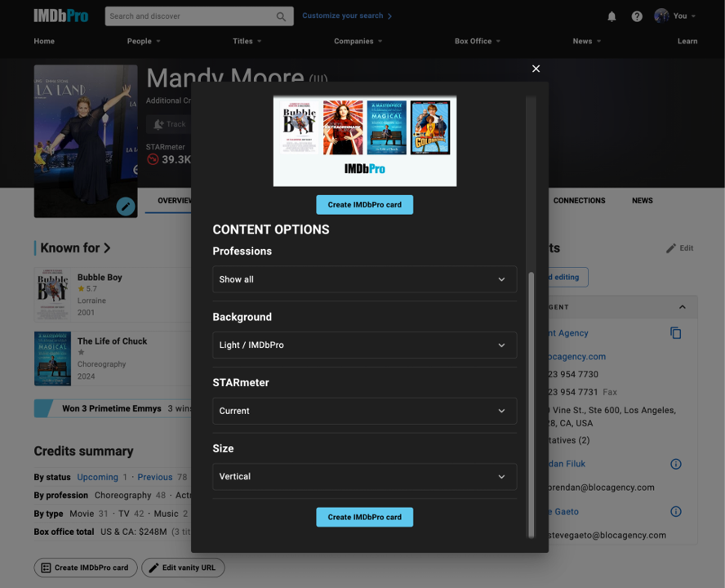Go to Home in navigation
The width and height of the screenshot is (725, 588).
[44, 41]
